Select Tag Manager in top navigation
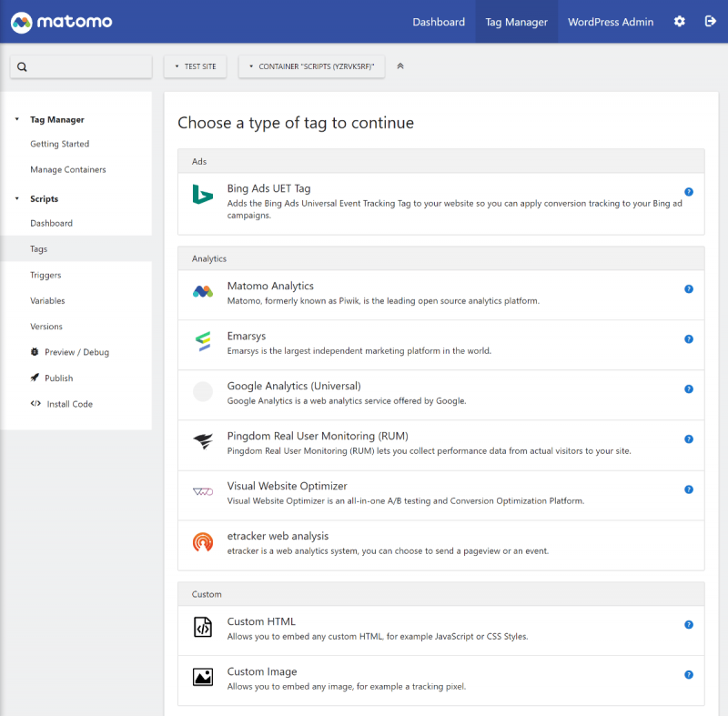This screenshot has width=728, height=716. (516, 22)
